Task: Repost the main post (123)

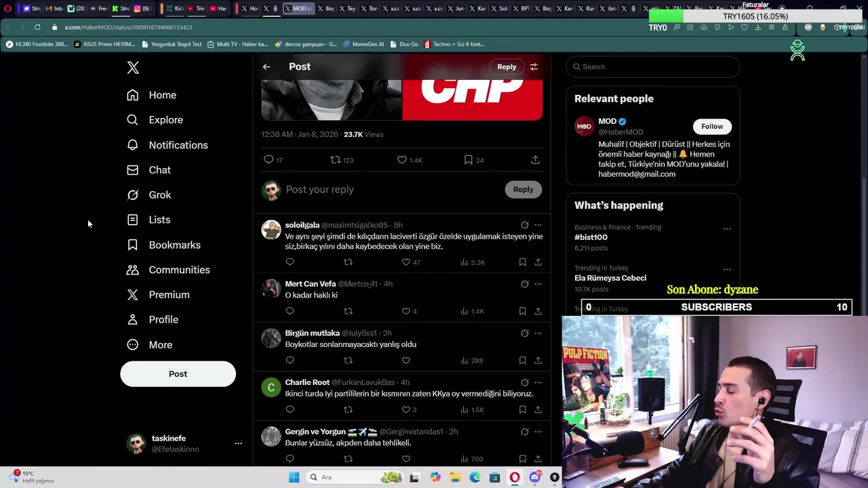Action: tap(341, 160)
